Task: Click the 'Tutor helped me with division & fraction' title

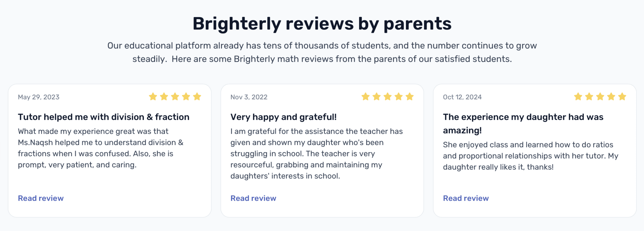Action: [x=103, y=117]
